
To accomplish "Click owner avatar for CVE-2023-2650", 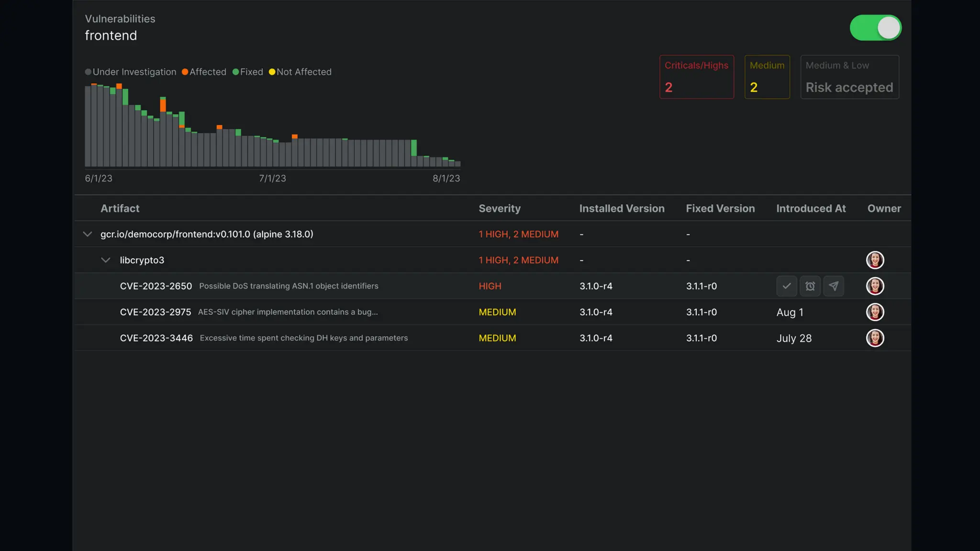I will tap(875, 286).
